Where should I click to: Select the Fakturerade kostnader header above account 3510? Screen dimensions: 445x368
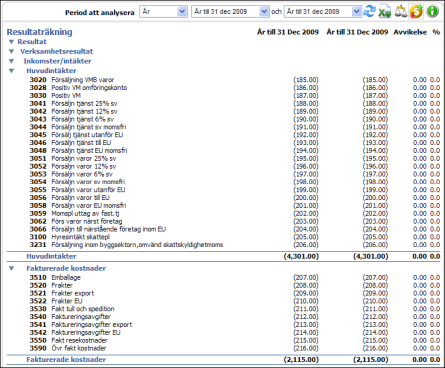click(66, 268)
